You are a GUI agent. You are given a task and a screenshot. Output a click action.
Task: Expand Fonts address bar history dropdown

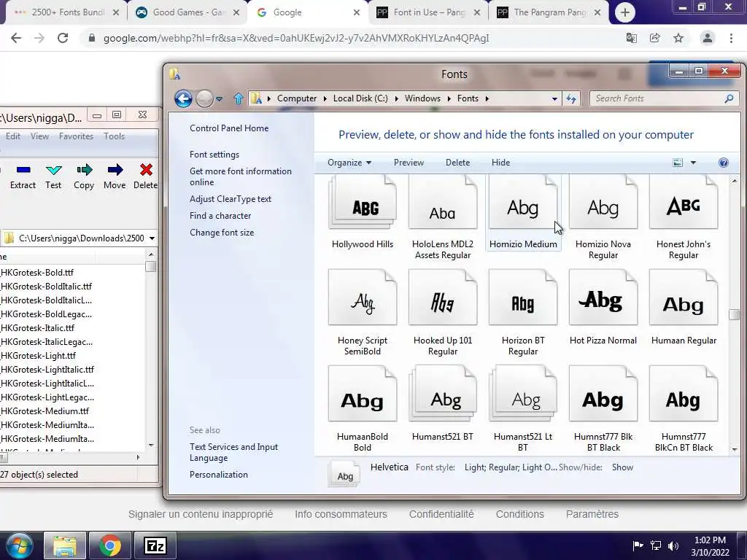pos(554,98)
